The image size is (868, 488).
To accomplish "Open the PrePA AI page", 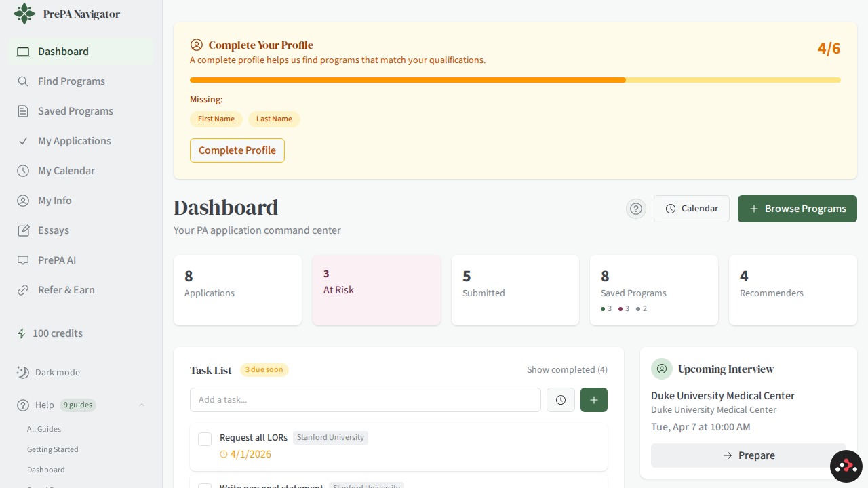I will click(81, 260).
